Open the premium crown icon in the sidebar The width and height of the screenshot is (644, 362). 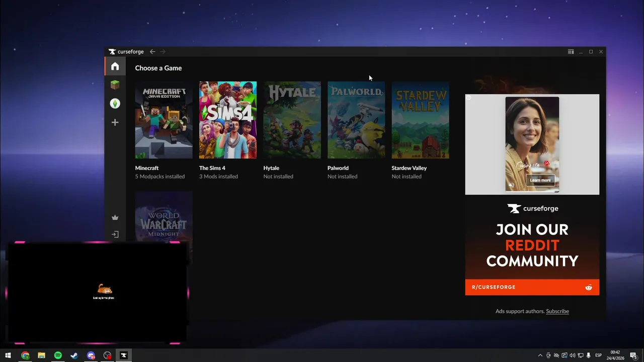[115, 218]
